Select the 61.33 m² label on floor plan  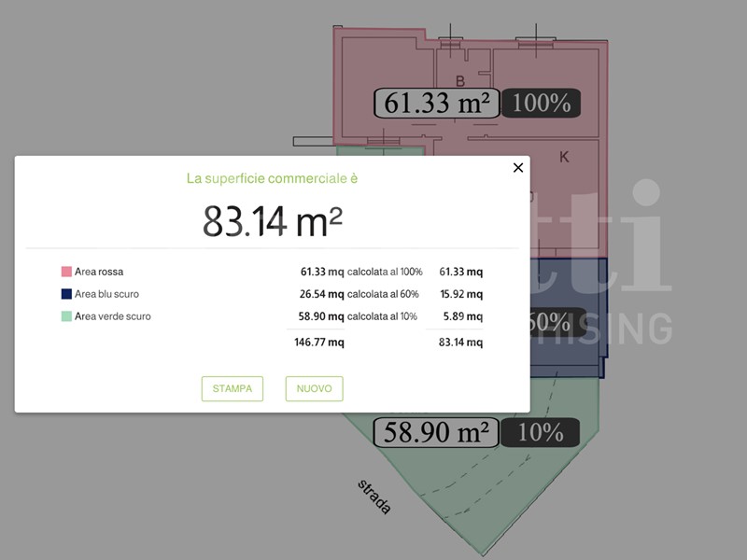[x=437, y=103]
